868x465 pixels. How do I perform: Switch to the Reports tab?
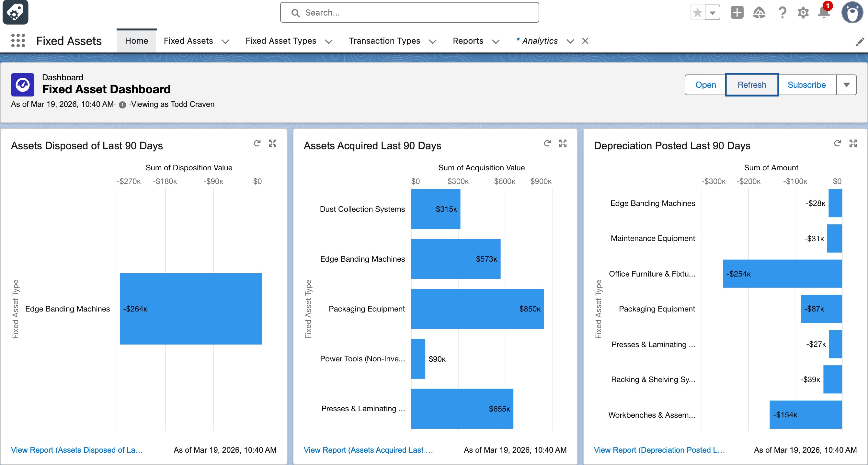coord(468,41)
